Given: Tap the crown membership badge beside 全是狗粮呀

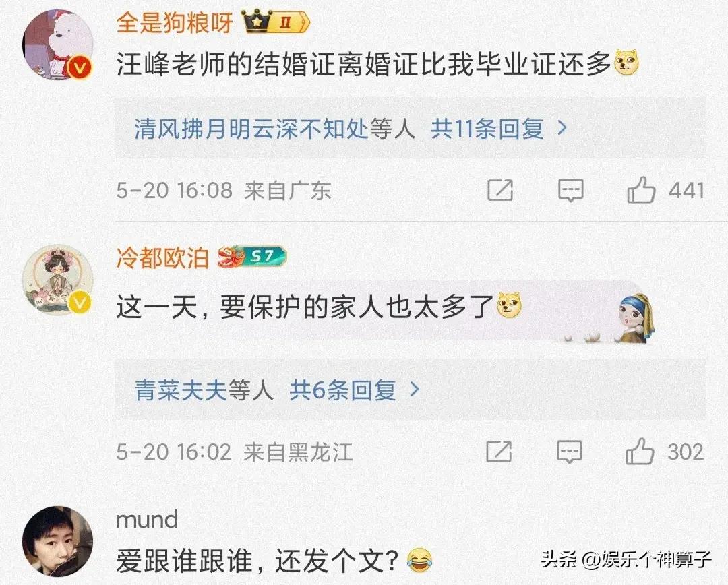Looking at the screenshot, I should pyautogui.click(x=276, y=22).
